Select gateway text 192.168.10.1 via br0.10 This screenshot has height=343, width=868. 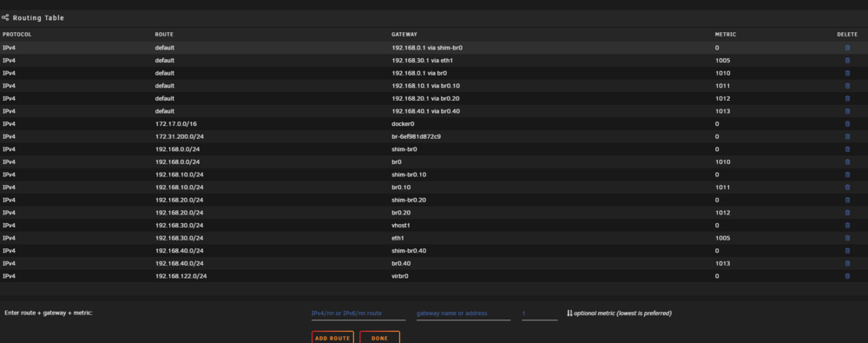pyautogui.click(x=425, y=86)
